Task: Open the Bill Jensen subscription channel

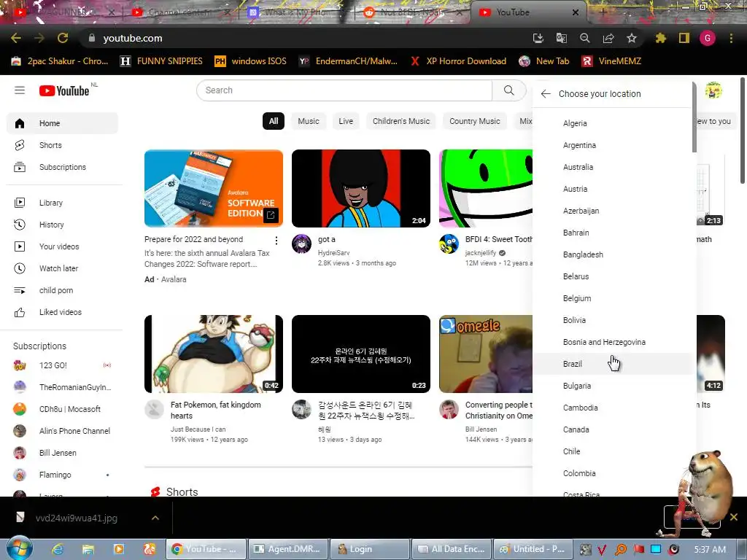Action: (x=63, y=453)
